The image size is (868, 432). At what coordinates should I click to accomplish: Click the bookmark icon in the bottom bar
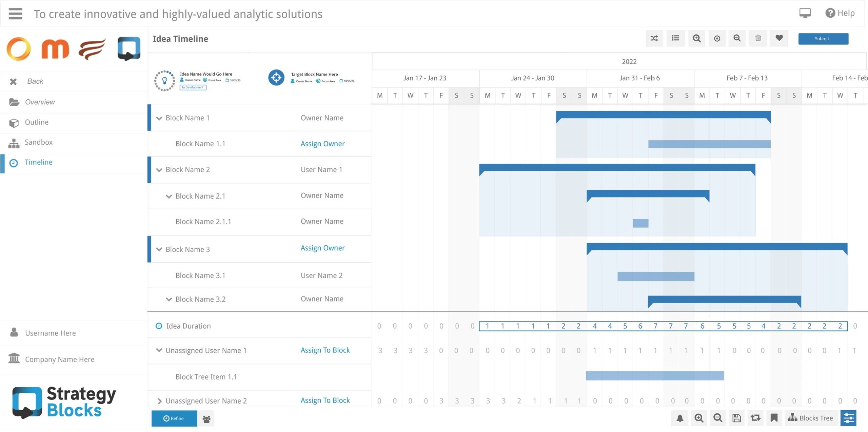click(x=774, y=418)
